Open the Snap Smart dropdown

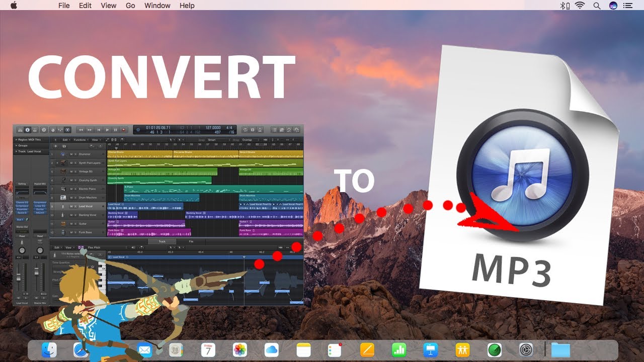[218, 140]
